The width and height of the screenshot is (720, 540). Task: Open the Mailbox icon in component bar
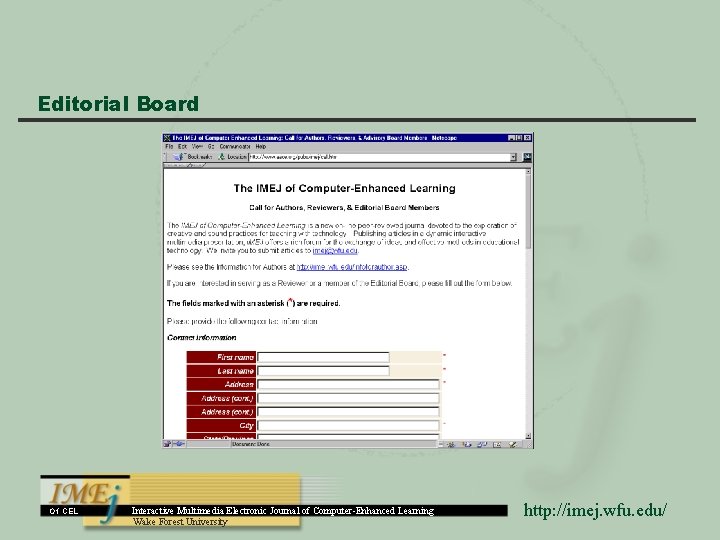pos(467,444)
